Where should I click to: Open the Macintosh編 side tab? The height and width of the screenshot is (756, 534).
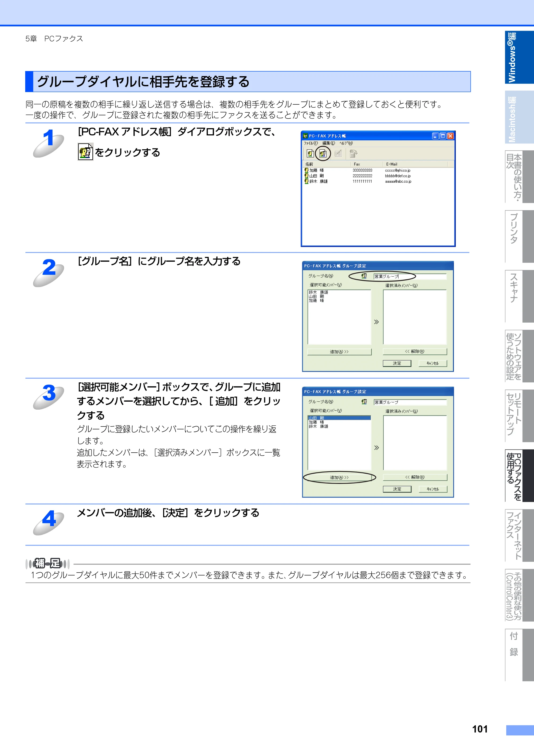pos(519,117)
